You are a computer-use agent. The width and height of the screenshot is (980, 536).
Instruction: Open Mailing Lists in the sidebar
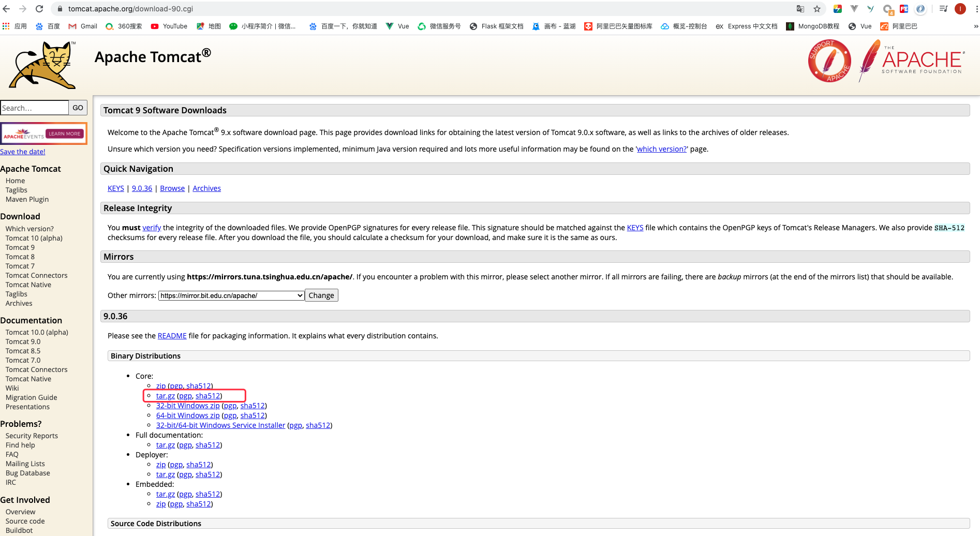point(25,464)
